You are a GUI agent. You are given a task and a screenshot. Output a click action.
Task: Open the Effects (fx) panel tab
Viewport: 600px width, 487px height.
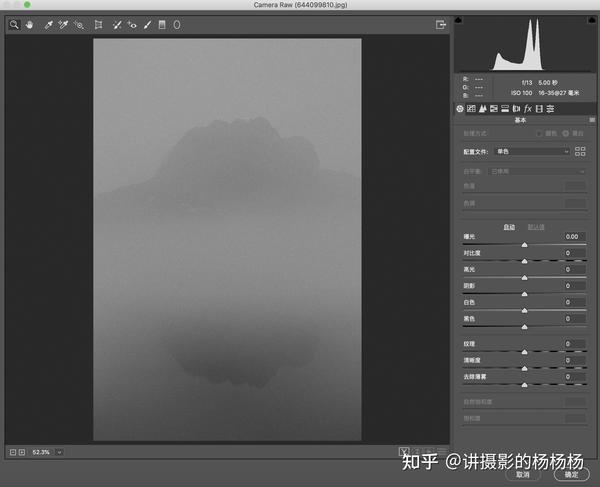[x=528, y=109]
